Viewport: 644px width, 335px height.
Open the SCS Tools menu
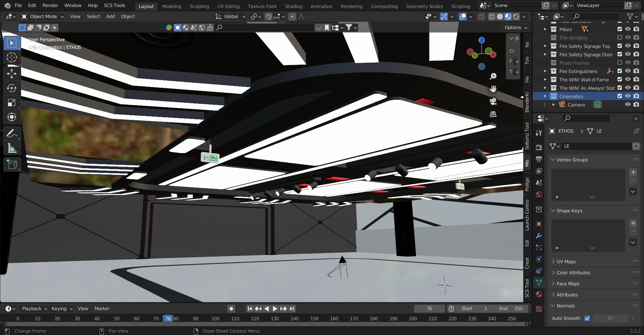pyautogui.click(x=114, y=5)
